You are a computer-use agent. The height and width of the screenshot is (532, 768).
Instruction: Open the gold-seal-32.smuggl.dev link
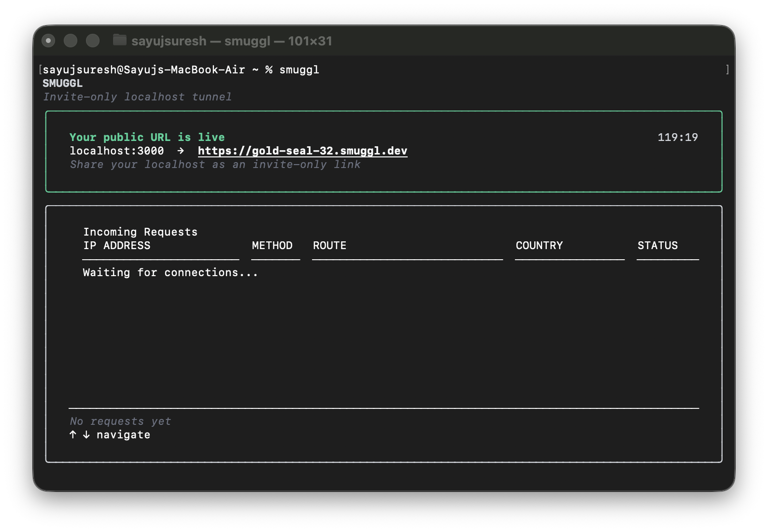(x=302, y=151)
